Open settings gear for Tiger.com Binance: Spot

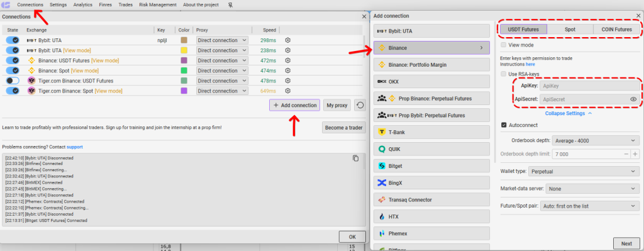pos(288,91)
